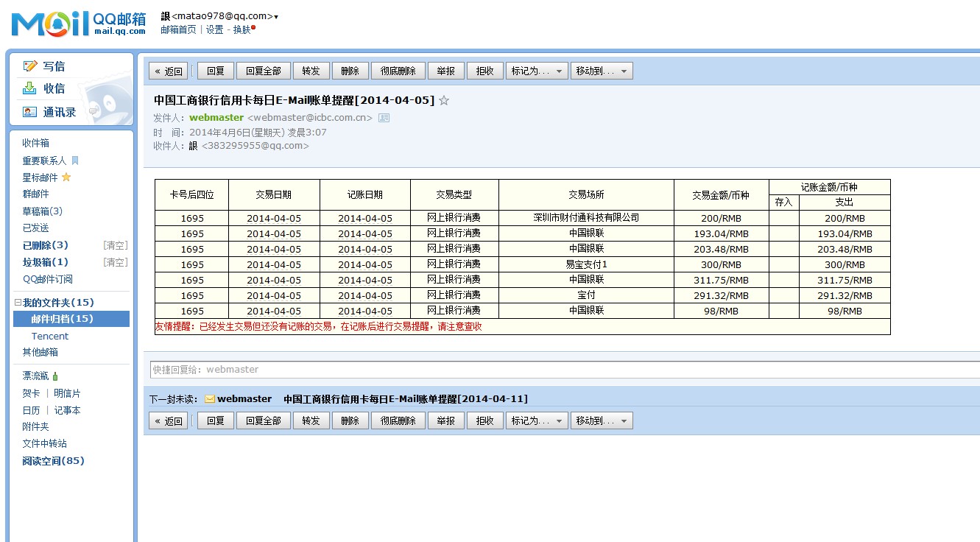Open the 移动到 dropdown in top toolbar

click(x=601, y=71)
